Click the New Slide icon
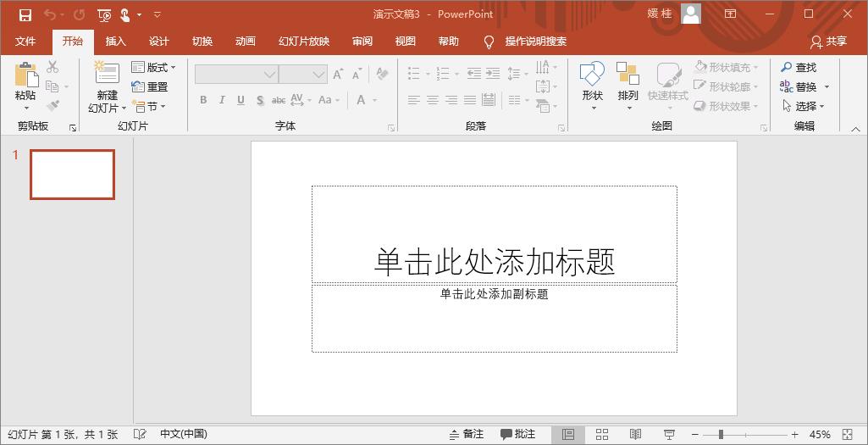868x445 pixels. (x=107, y=74)
